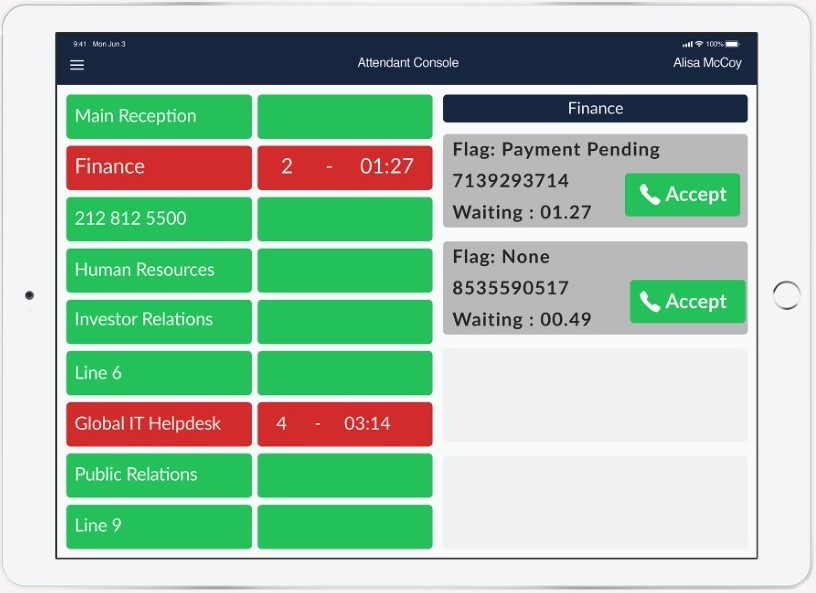Select the Public Relations line
The image size is (816, 593).
(x=159, y=475)
